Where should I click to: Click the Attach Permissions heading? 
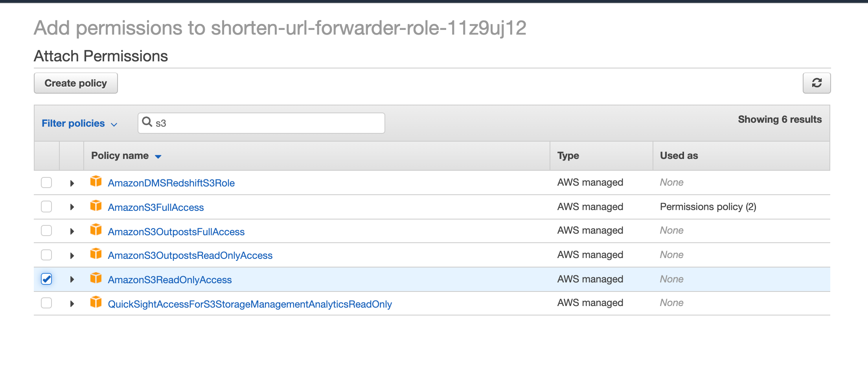click(101, 56)
